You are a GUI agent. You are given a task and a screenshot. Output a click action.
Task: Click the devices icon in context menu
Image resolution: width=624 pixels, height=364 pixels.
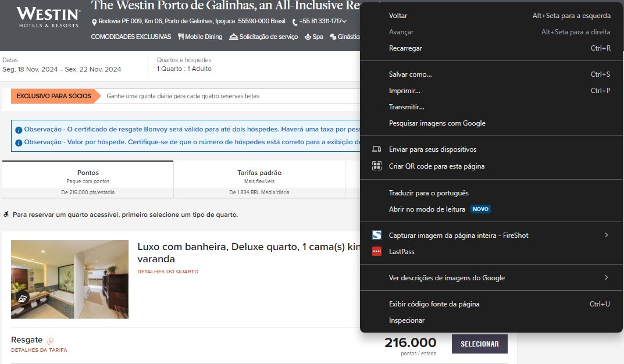point(376,149)
